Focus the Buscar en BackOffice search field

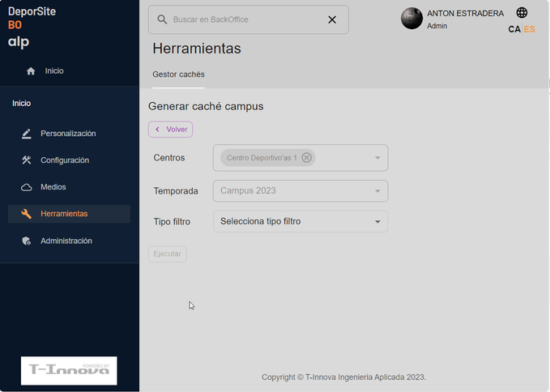(249, 19)
